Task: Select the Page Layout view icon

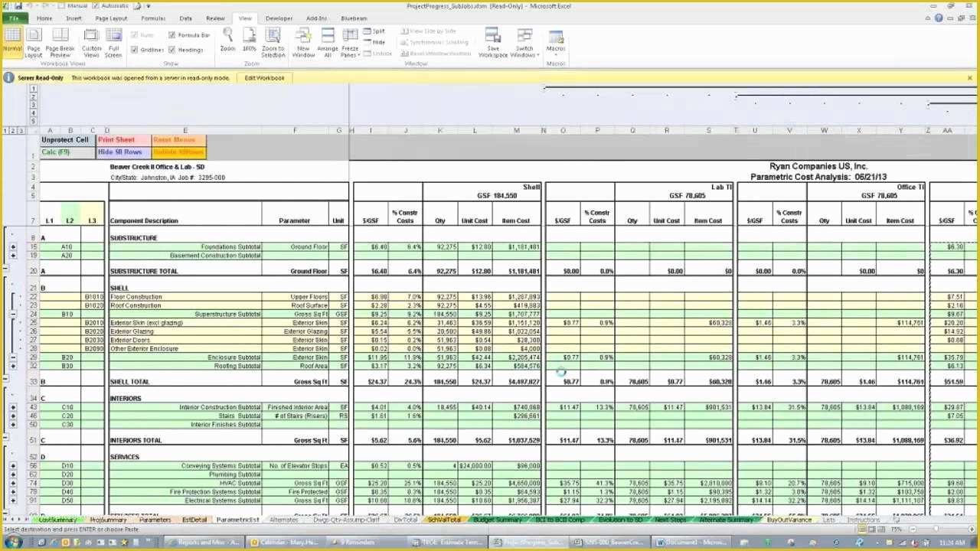Action: pyautogui.click(x=34, y=41)
